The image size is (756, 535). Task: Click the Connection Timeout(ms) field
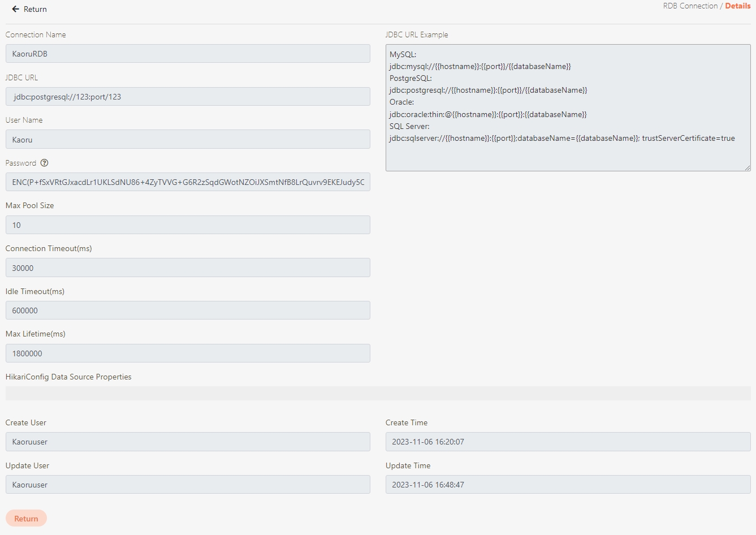click(x=188, y=268)
